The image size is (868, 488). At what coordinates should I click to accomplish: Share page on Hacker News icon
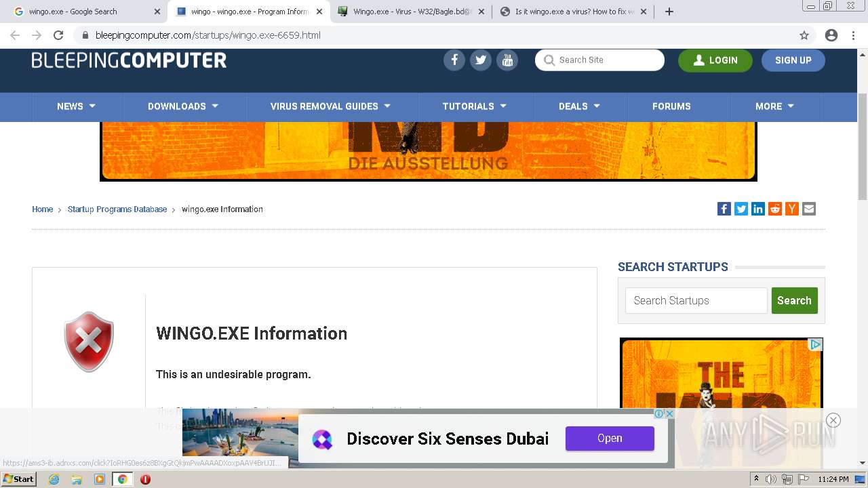click(x=792, y=209)
